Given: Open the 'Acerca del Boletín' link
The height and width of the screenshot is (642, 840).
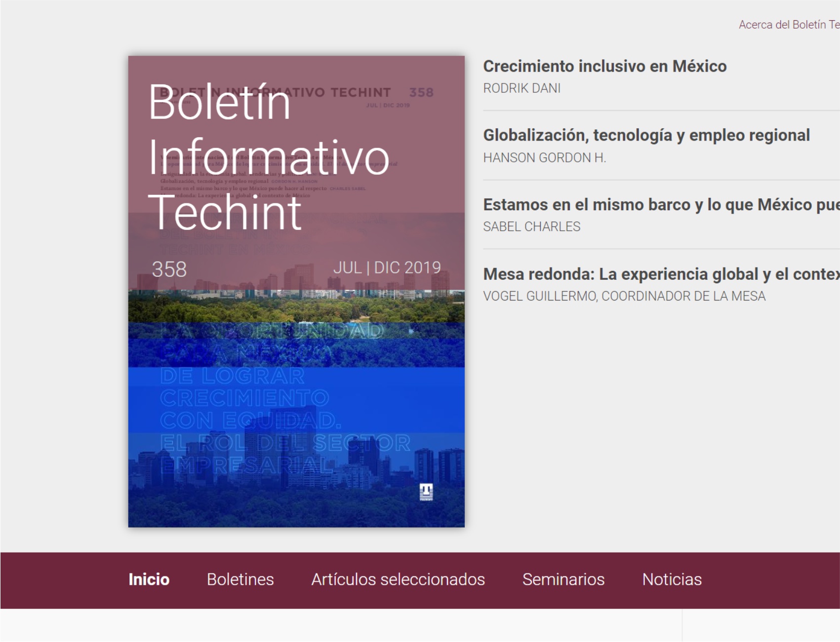Looking at the screenshot, I should click(789, 25).
